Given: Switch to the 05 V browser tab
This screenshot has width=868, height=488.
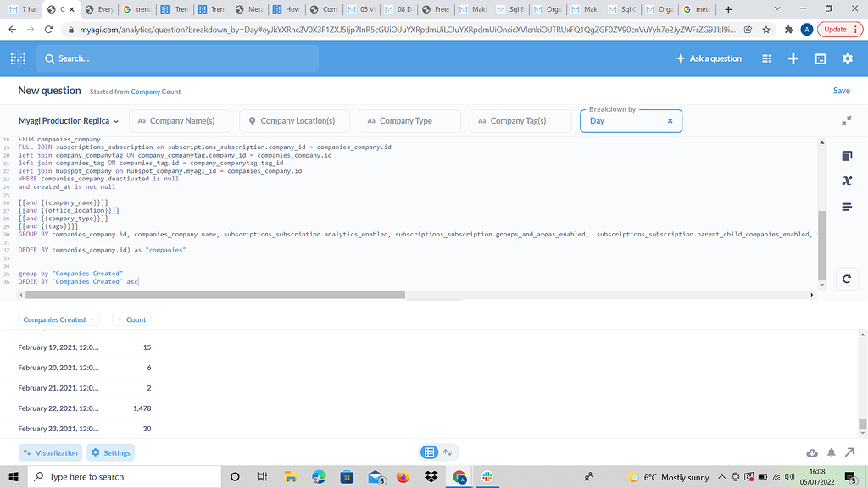Looking at the screenshot, I should click(x=361, y=9).
